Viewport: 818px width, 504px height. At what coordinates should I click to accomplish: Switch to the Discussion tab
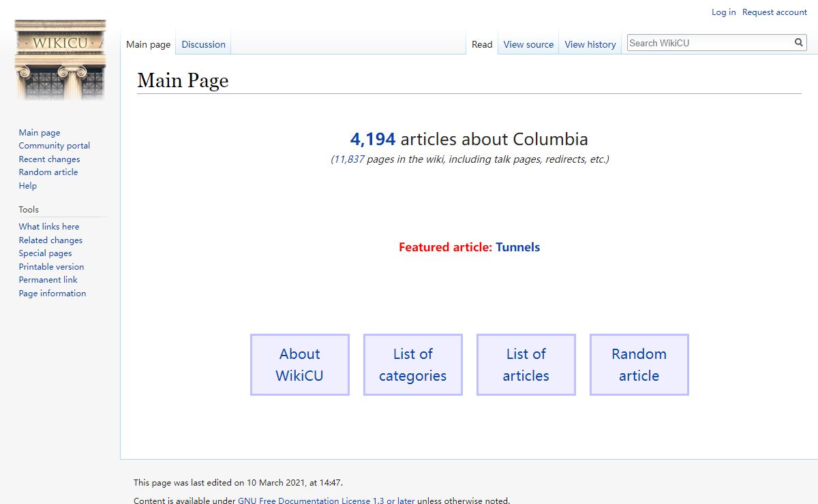click(x=203, y=44)
